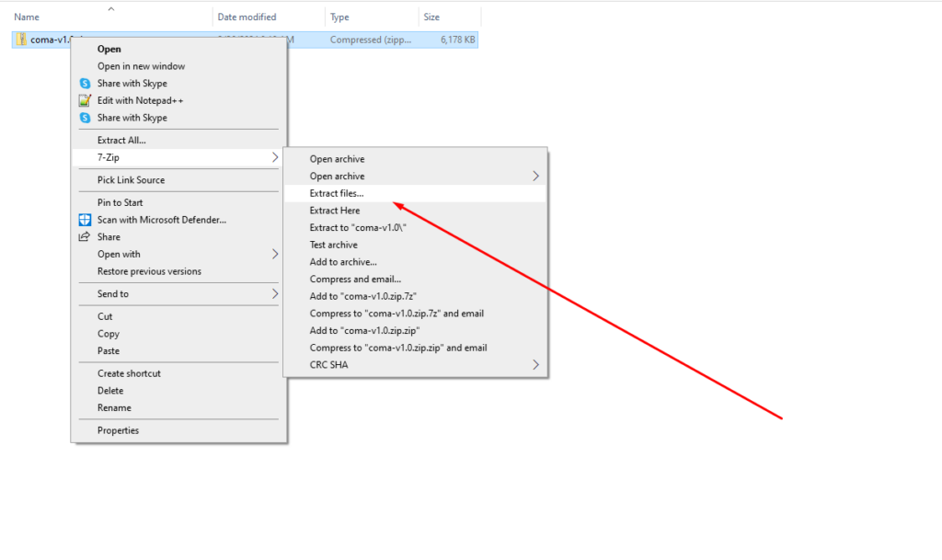Screen dimensions: 942x560
Task: Choose Compress to "coma-v1.0.zip.7z" and email
Action: click(x=396, y=314)
